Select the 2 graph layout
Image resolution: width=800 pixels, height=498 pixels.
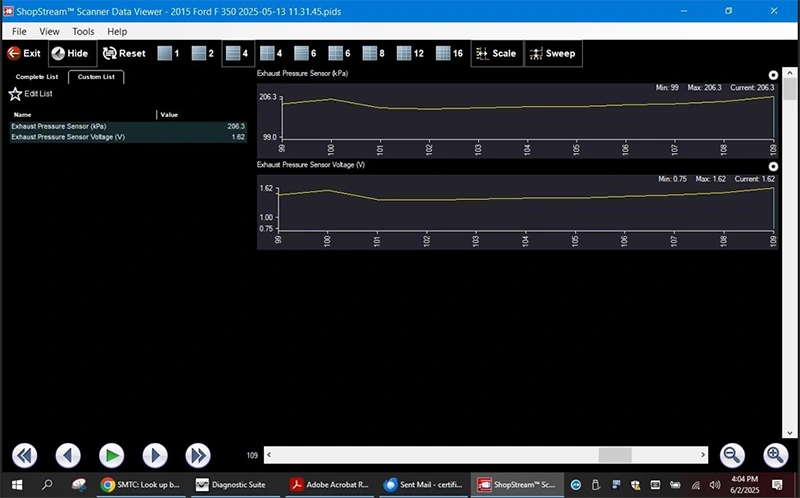point(203,53)
